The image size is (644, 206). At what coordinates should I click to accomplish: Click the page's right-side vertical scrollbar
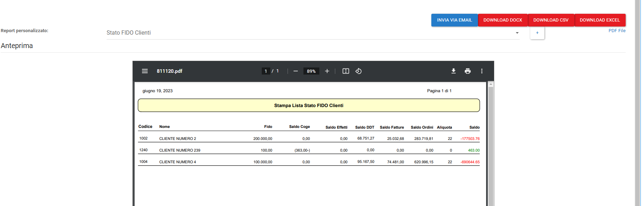coord(638,106)
